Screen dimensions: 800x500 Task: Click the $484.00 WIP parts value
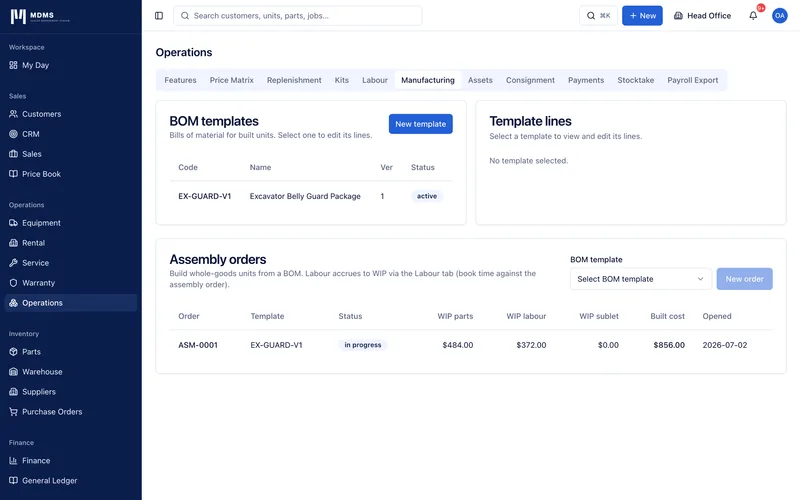458,345
